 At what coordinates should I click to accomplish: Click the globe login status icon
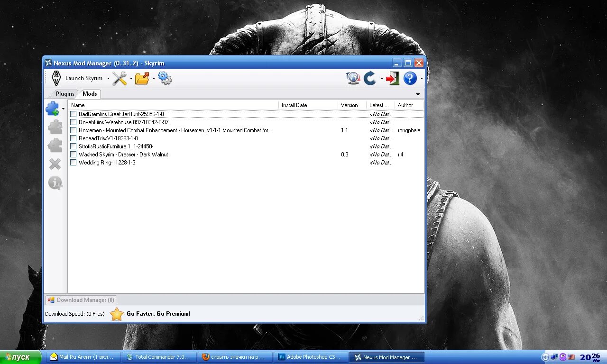point(353,78)
